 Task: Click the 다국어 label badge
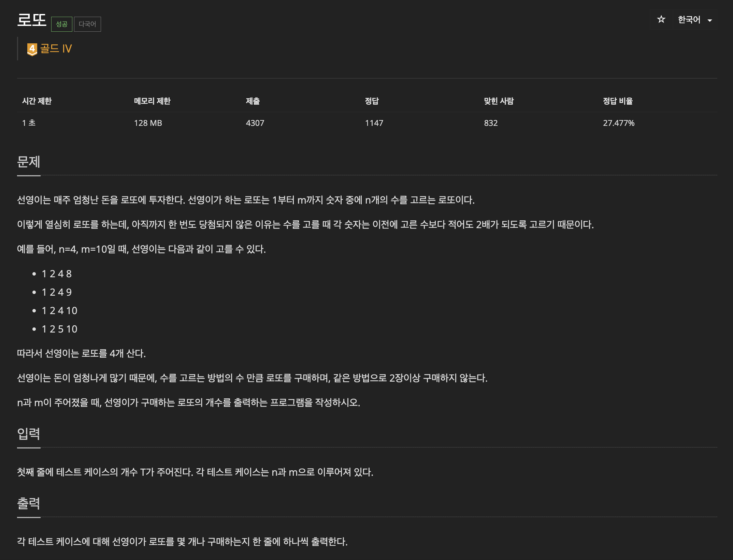click(87, 24)
